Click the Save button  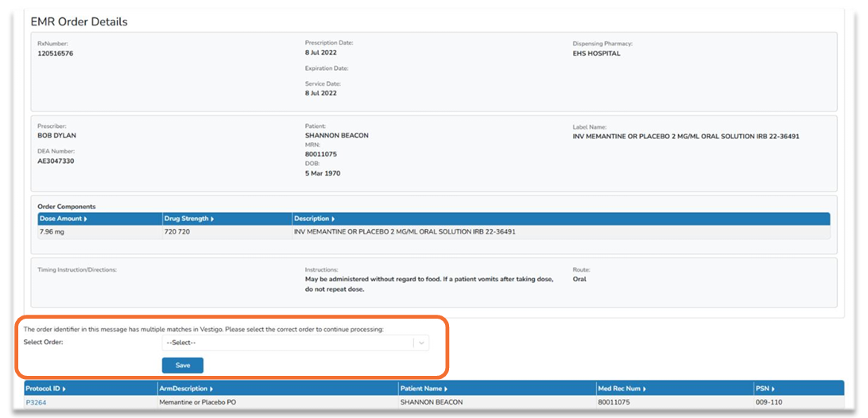click(183, 366)
